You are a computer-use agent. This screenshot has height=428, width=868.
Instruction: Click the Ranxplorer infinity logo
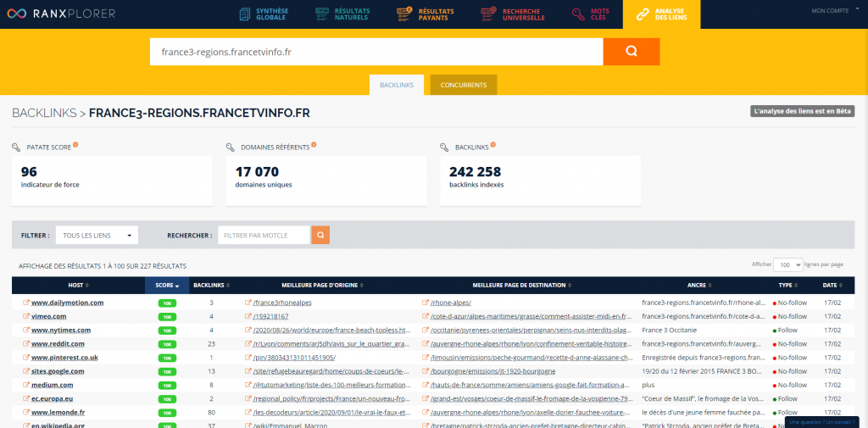[x=17, y=14]
